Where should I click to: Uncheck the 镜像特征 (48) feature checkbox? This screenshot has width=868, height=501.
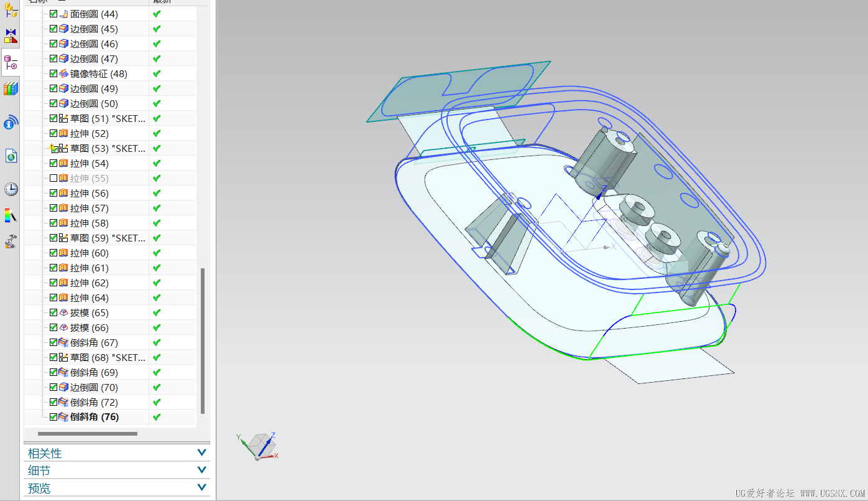coord(53,73)
